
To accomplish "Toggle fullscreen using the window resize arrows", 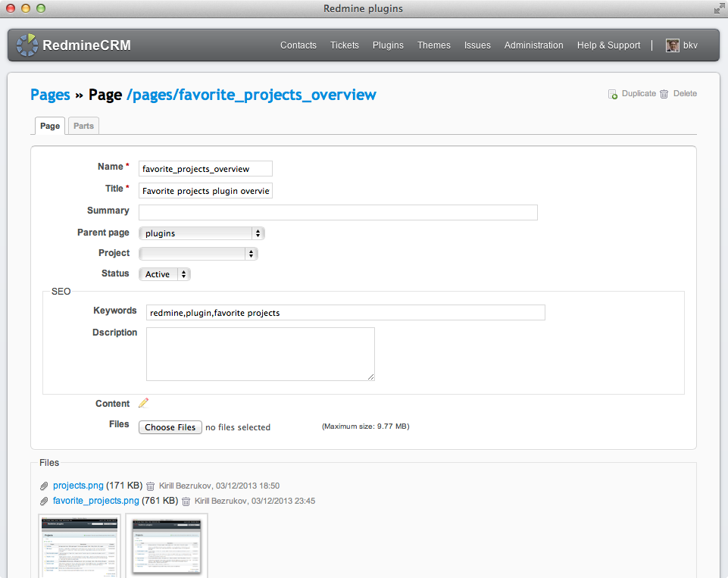I will [x=718, y=9].
